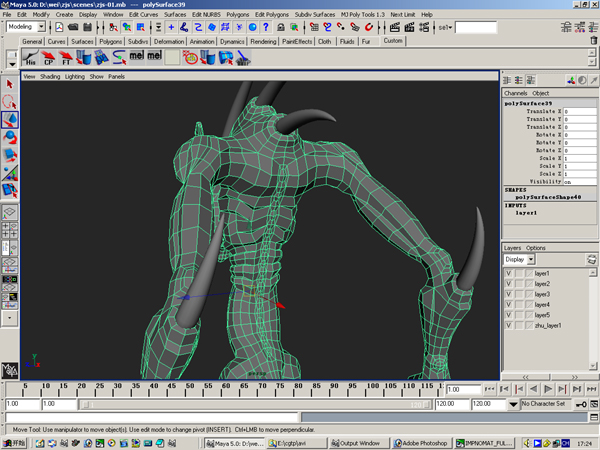The height and width of the screenshot is (450, 600).
Task: Toggle visibility V box for layer5
Action: [x=509, y=315]
